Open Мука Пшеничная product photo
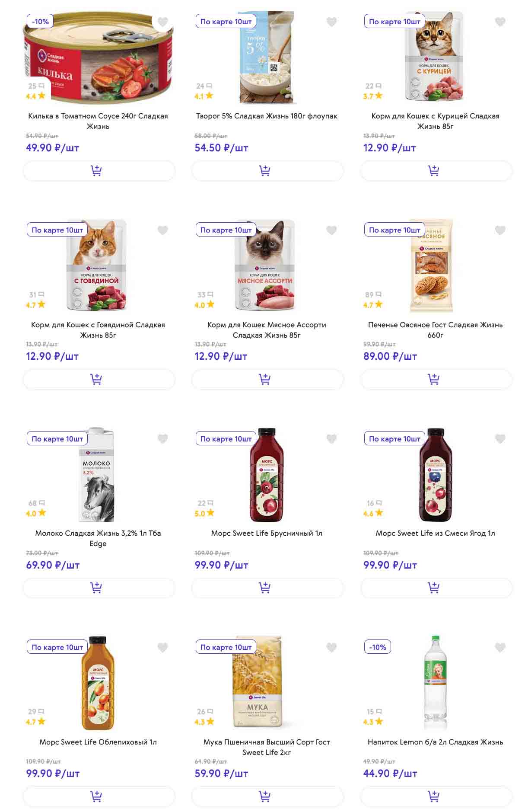The image size is (528, 812). [258, 683]
